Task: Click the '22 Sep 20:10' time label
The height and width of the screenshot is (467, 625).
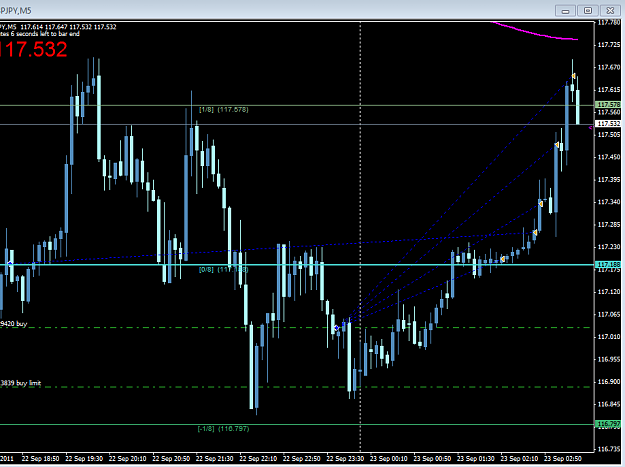Action: pos(127,459)
